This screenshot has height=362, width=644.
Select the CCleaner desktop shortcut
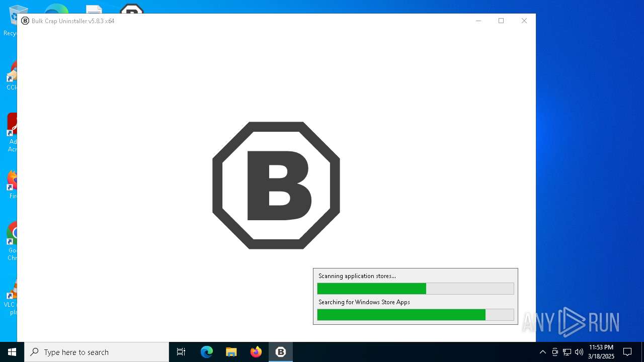11,75
